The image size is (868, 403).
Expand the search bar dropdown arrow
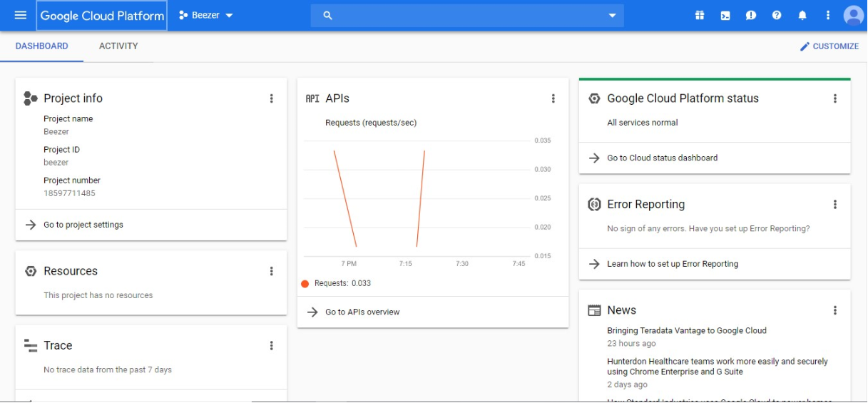tap(612, 16)
